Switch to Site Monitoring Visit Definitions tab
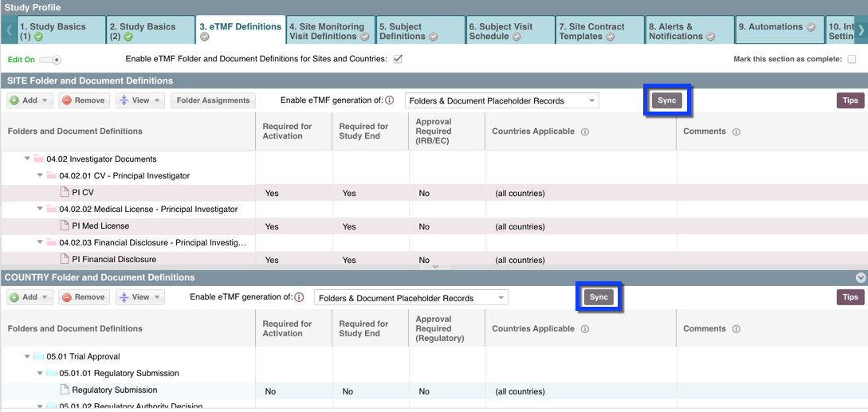 (329, 31)
